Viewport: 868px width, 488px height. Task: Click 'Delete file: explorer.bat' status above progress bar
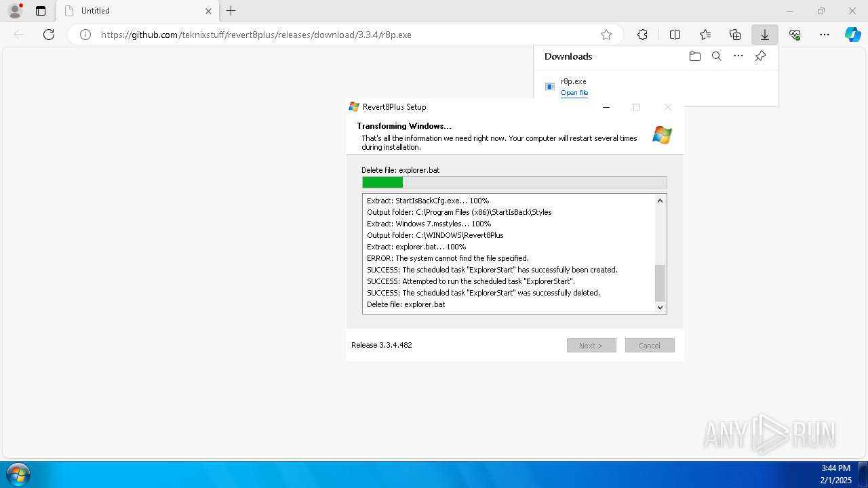click(401, 170)
